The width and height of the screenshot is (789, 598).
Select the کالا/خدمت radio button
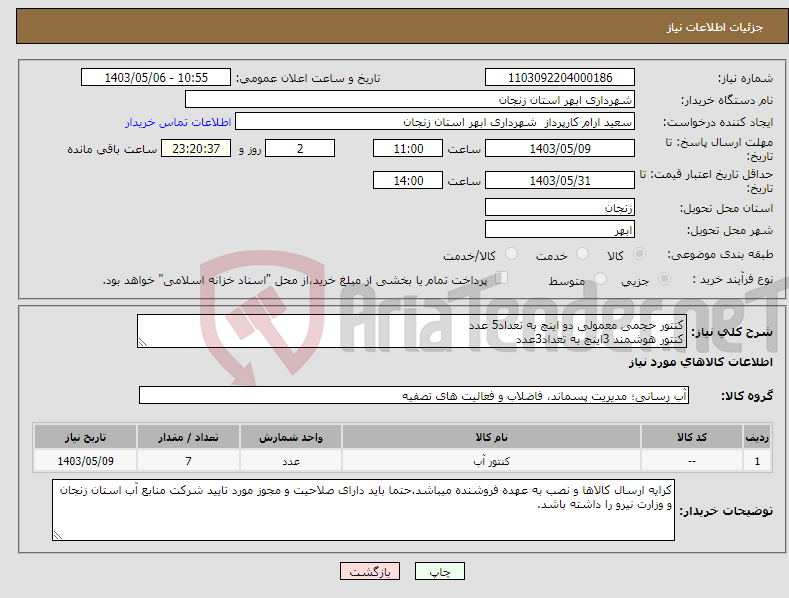[511, 254]
